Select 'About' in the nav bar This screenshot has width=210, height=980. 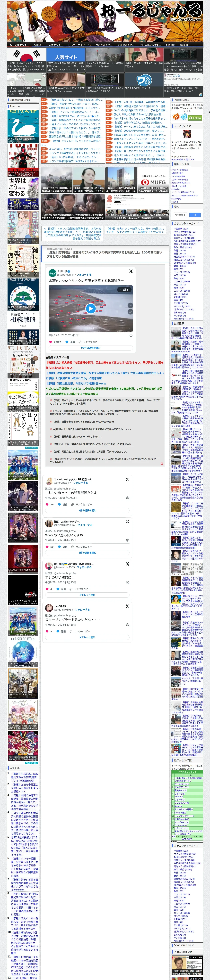37,45
